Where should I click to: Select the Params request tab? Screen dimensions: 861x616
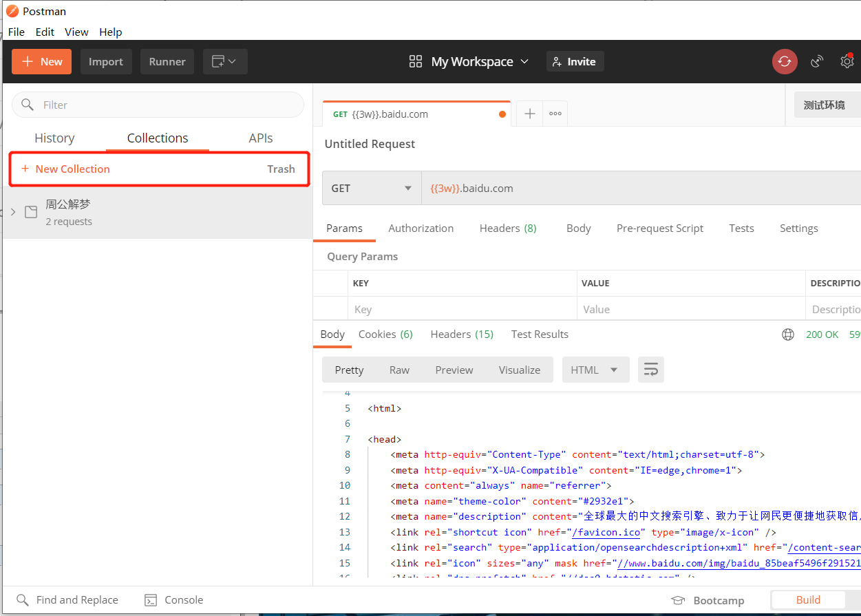(x=345, y=229)
